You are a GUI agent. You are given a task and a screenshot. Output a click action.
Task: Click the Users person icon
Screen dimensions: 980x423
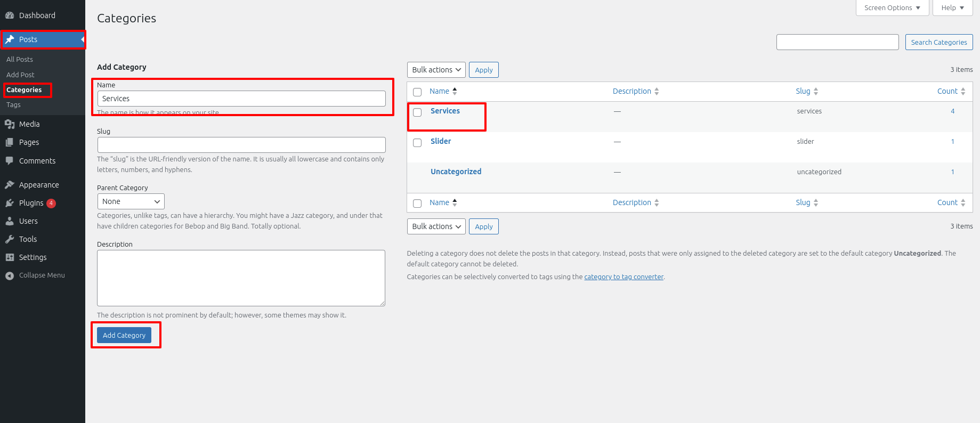click(10, 221)
